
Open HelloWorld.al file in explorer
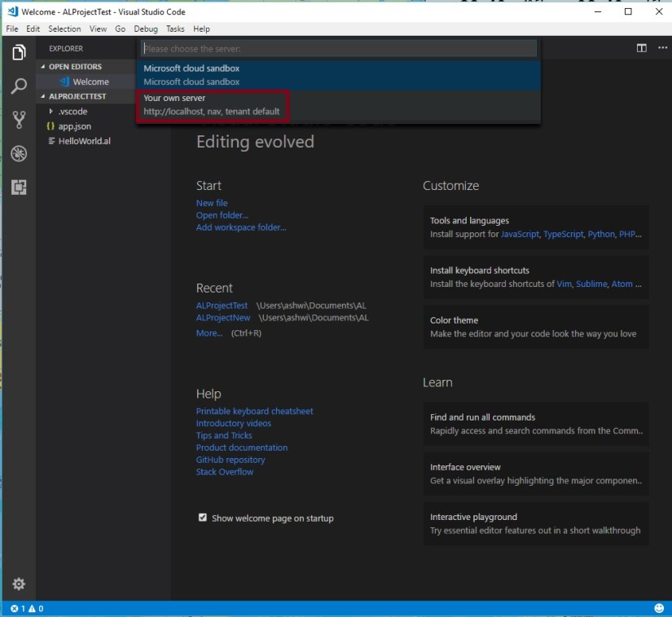click(x=84, y=141)
